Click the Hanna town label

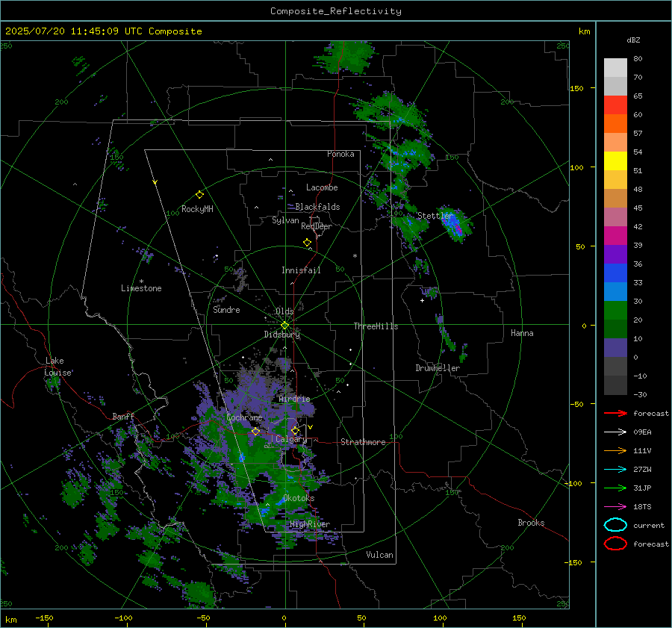(x=522, y=333)
